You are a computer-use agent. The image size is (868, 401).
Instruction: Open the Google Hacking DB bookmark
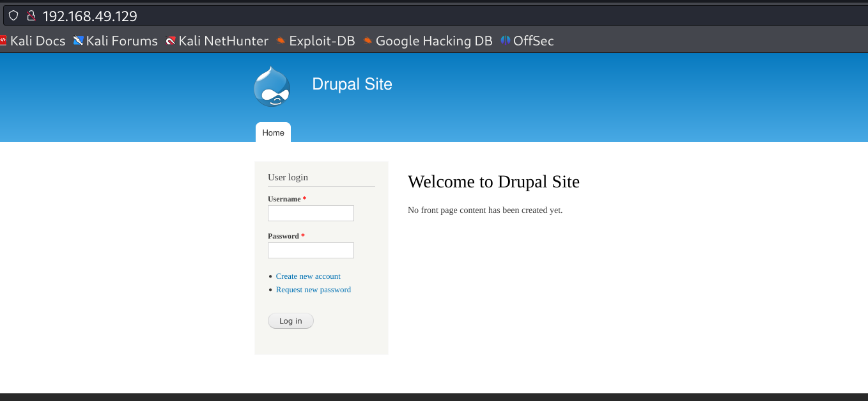click(428, 41)
